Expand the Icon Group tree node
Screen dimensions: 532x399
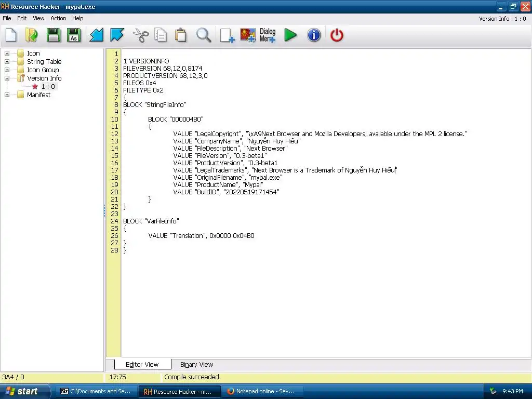[7, 70]
